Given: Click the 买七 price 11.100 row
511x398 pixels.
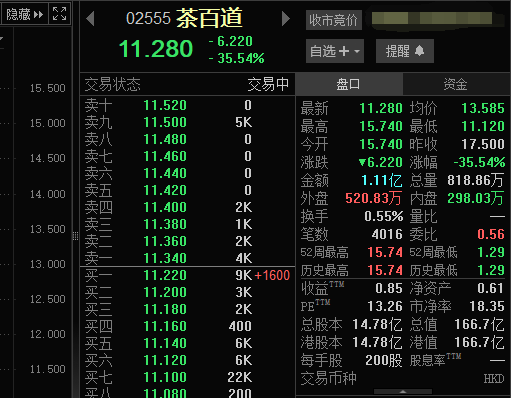Looking at the screenshot, I should coord(187,377).
